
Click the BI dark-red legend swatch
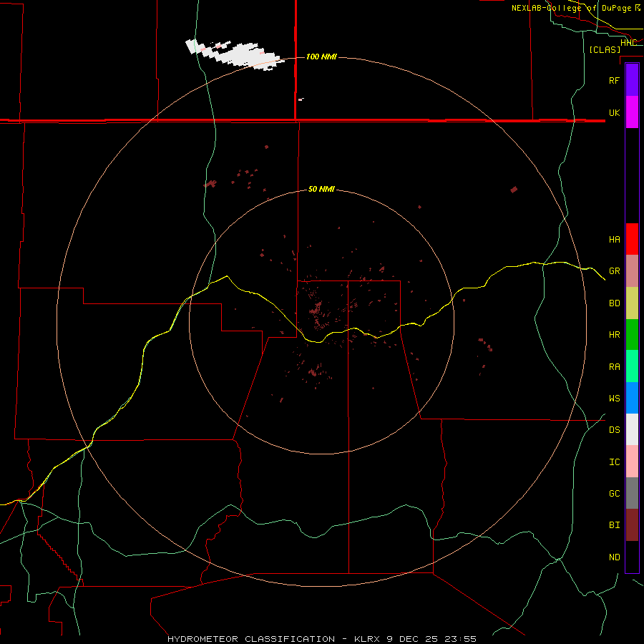[632, 525]
